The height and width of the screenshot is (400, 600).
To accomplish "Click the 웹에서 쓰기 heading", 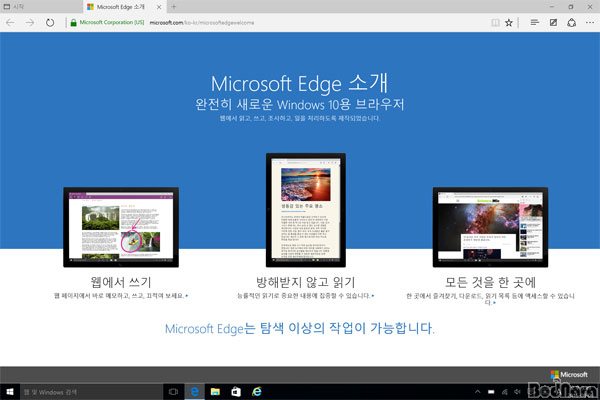I will pos(121,282).
